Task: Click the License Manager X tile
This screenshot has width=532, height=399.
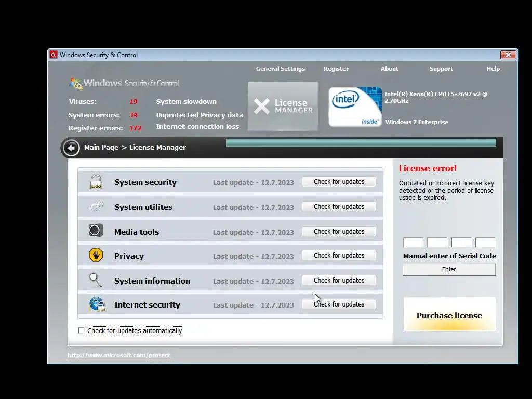Action: (x=283, y=106)
